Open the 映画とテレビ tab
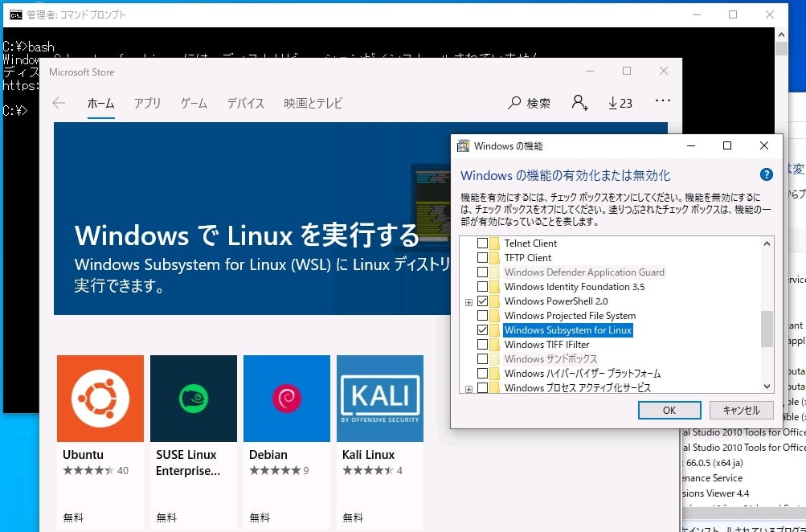Image resolution: width=806 pixels, height=532 pixels. click(313, 104)
